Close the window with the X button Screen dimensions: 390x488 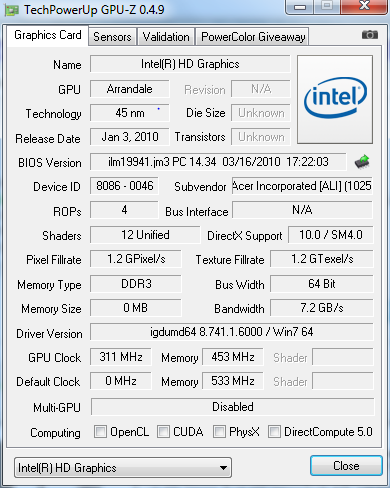pos(364,7)
